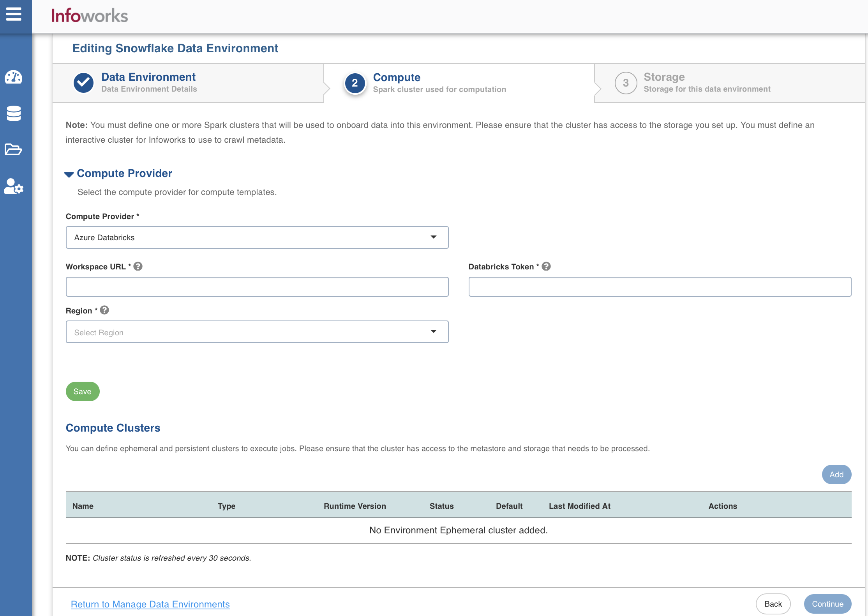Click the cluster status refresh note
868x616 pixels.
click(159, 558)
